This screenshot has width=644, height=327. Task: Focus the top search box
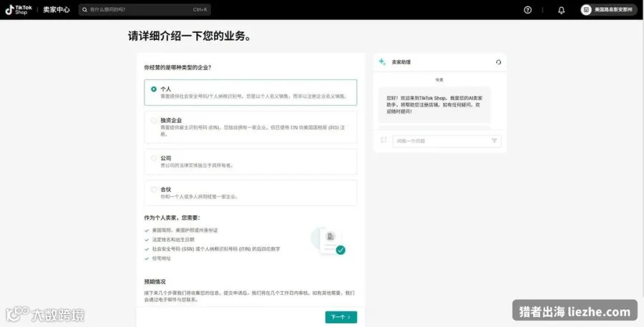[x=145, y=9]
